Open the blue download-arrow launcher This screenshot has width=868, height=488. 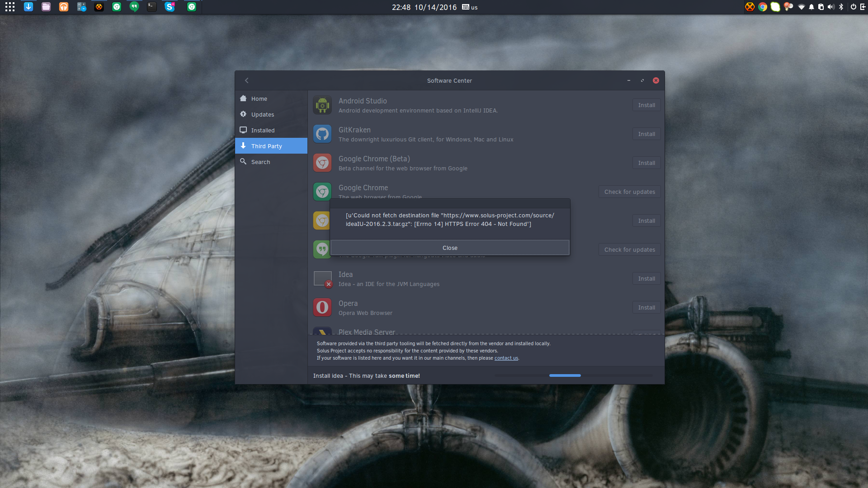click(x=28, y=7)
